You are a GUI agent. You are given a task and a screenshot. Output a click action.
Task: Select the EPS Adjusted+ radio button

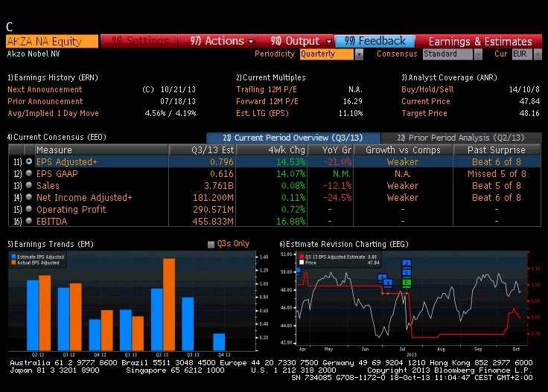pos(29,161)
